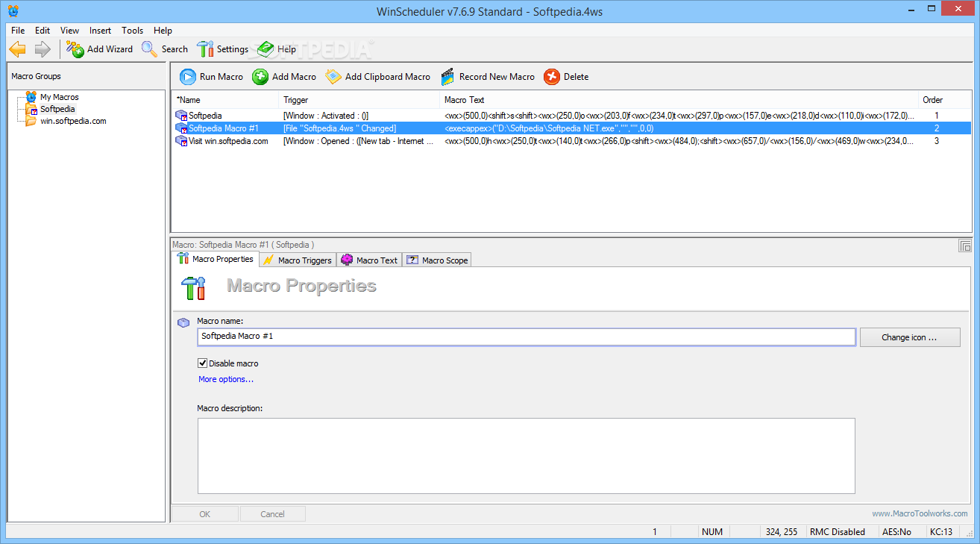Click Order value 3 in macro list
The image size is (980, 544).
point(937,141)
